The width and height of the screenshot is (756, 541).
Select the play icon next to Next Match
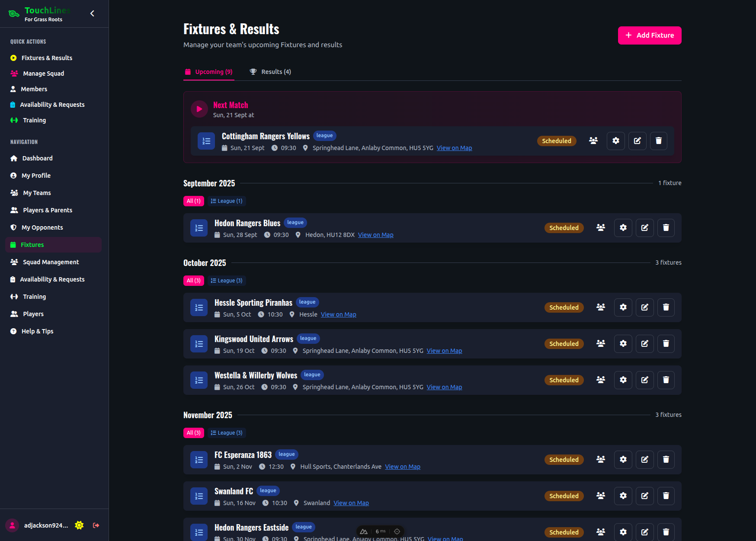coord(199,109)
